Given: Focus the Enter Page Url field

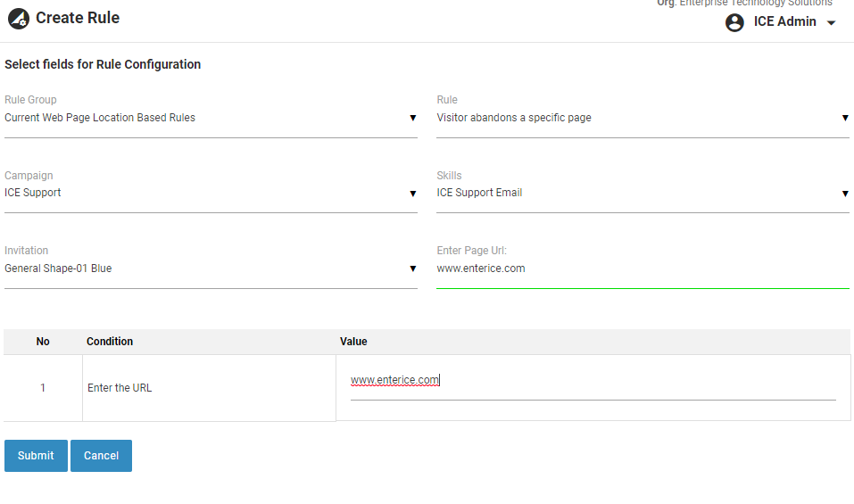Looking at the screenshot, I should click(643, 269).
